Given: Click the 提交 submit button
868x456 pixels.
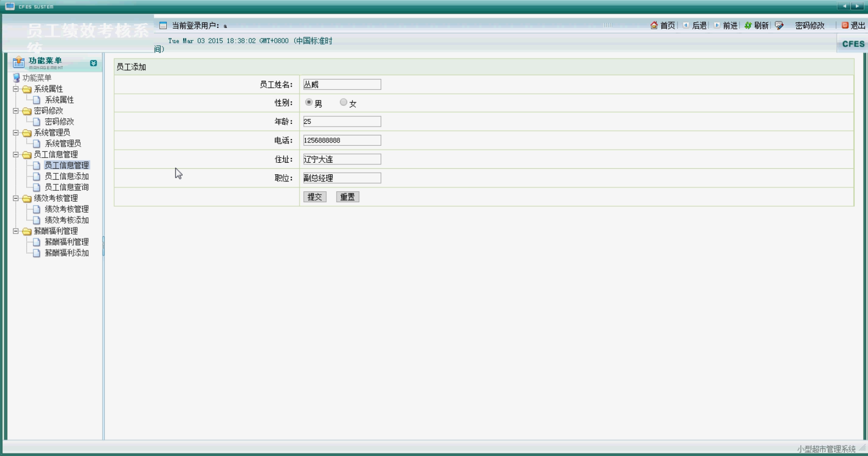Looking at the screenshot, I should [x=315, y=197].
